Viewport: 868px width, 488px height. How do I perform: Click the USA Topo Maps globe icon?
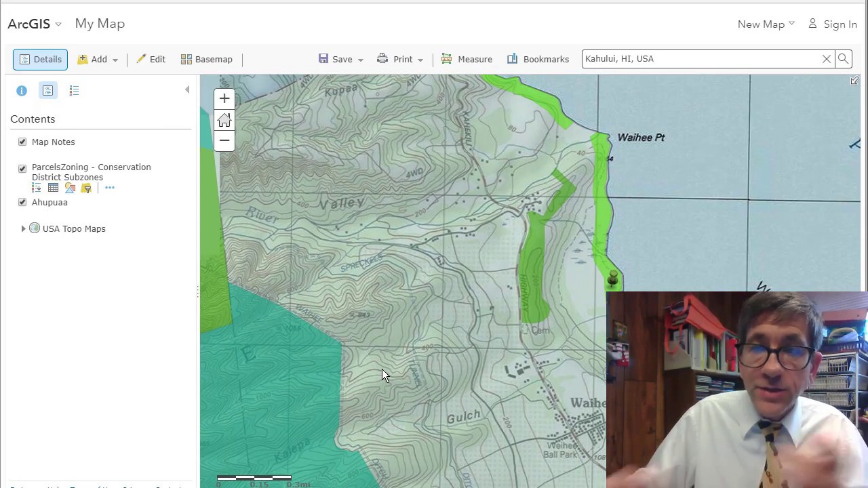coord(35,228)
